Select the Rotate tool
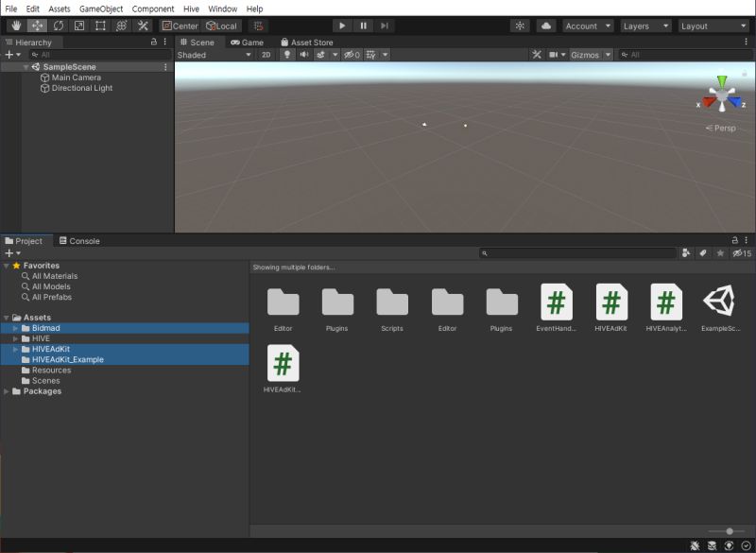The width and height of the screenshot is (756, 553). point(59,26)
